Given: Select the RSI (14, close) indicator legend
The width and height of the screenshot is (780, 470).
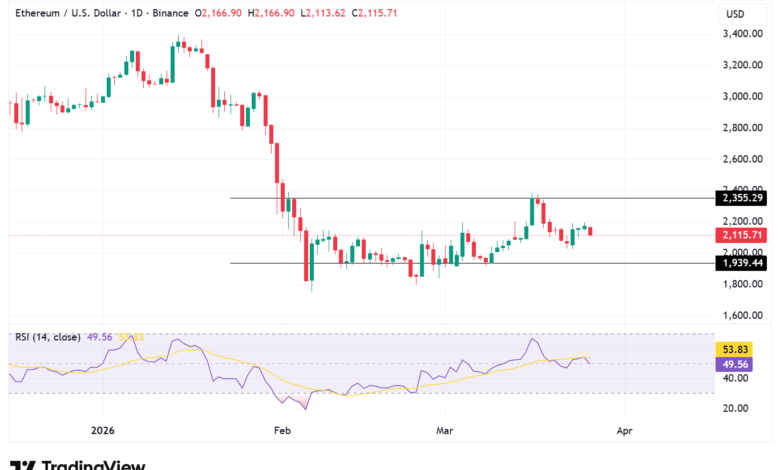Looking at the screenshot, I should point(49,337).
